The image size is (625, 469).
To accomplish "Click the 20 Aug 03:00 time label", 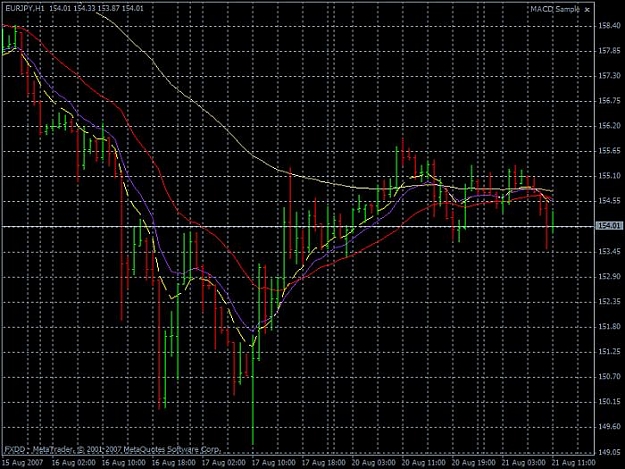I will (374, 463).
